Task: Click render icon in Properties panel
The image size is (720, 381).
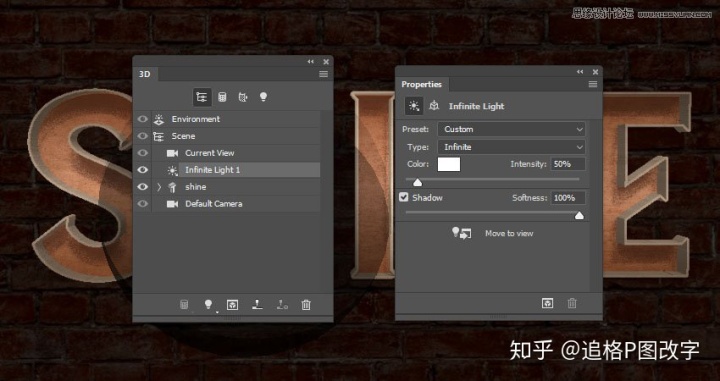Action: coord(547,303)
